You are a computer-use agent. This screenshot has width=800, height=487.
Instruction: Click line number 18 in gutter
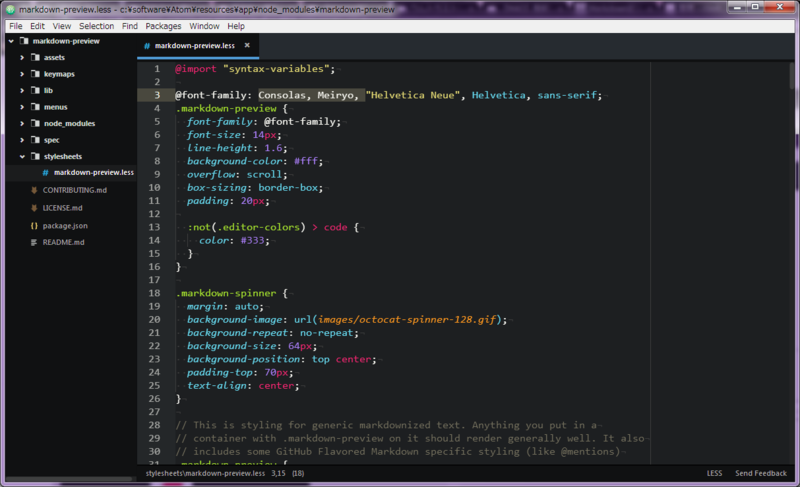pyautogui.click(x=155, y=293)
